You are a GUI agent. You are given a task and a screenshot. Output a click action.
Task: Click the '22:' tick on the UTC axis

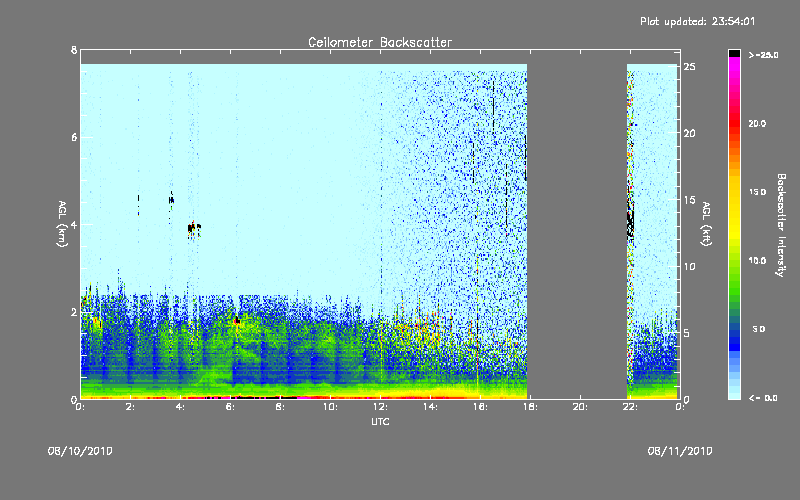630,407
